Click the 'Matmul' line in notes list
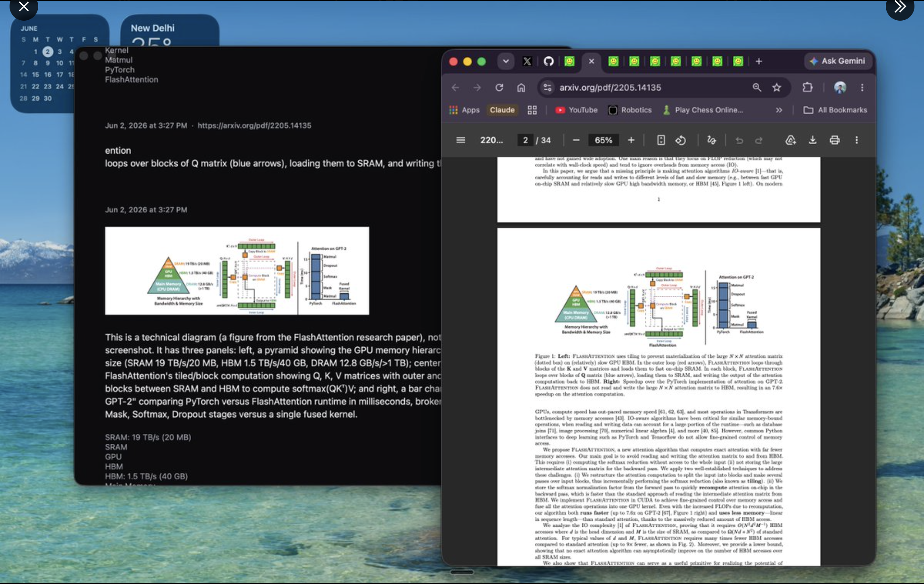Image resolution: width=924 pixels, height=584 pixels. 118,60
